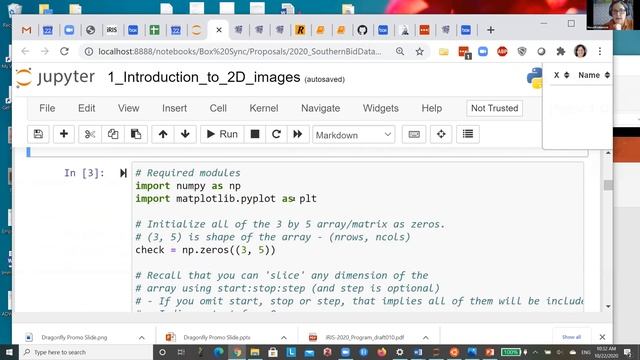Switch to the Gmail tab
640x360 pixels.
tap(27, 30)
